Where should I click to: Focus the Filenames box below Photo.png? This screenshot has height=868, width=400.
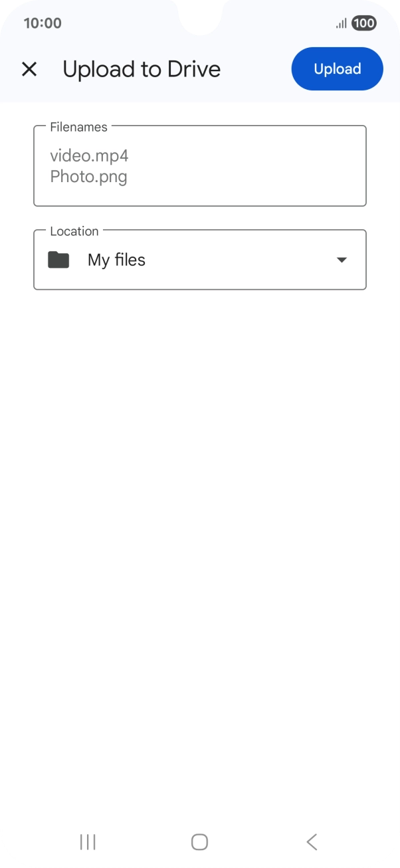coord(199,195)
